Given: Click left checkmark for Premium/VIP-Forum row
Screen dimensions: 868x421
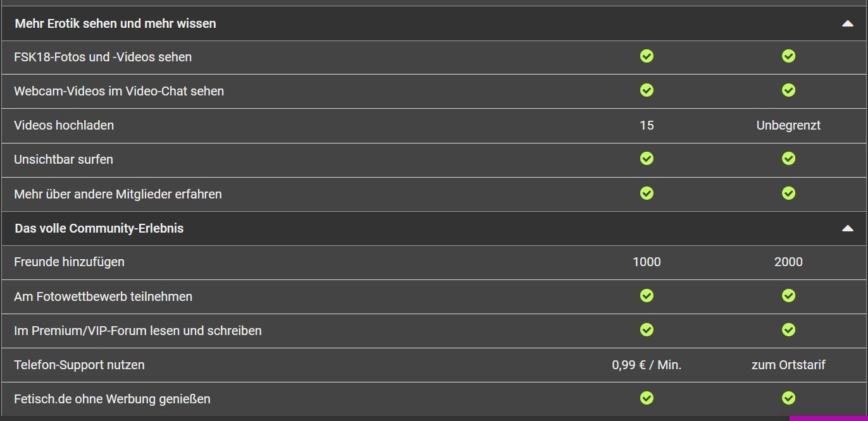Looking at the screenshot, I should (x=647, y=329).
